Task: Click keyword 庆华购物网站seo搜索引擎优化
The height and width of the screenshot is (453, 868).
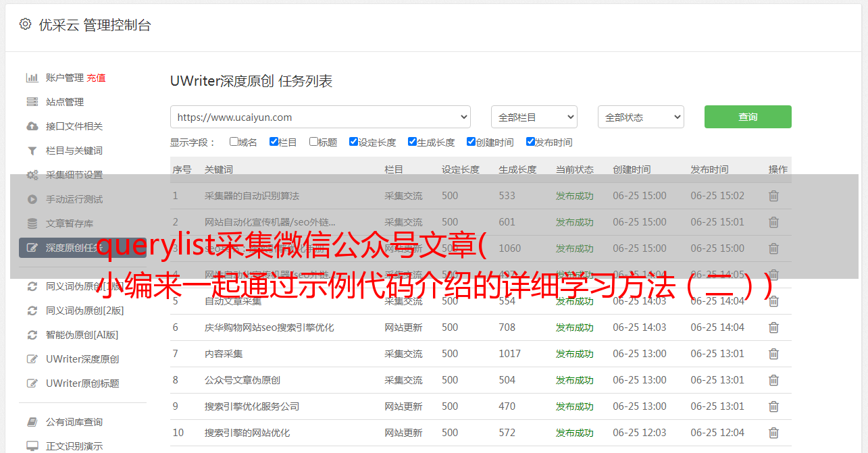Action: click(270, 327)
